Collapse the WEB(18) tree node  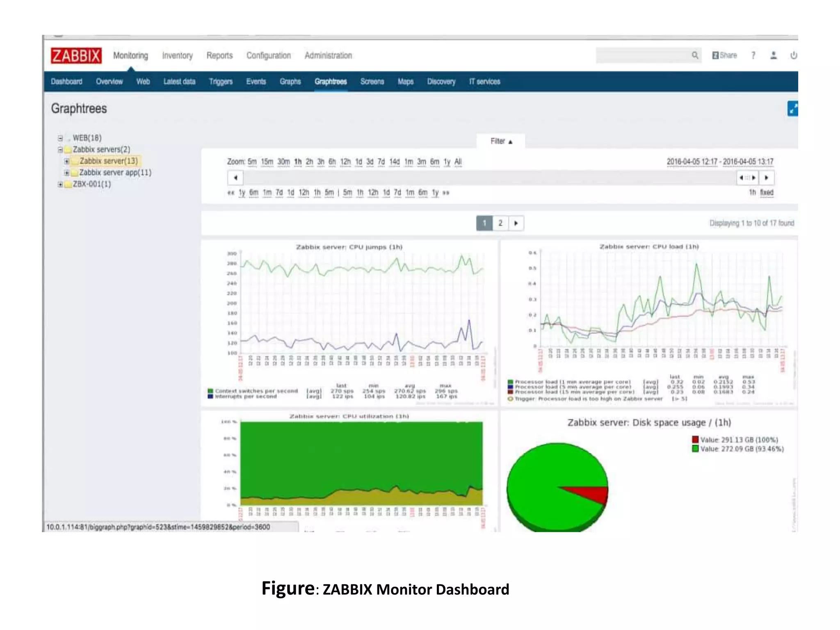coord(60,138)
